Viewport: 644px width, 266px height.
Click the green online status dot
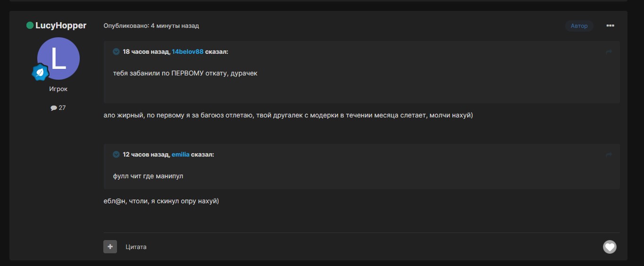pos(30,25)
